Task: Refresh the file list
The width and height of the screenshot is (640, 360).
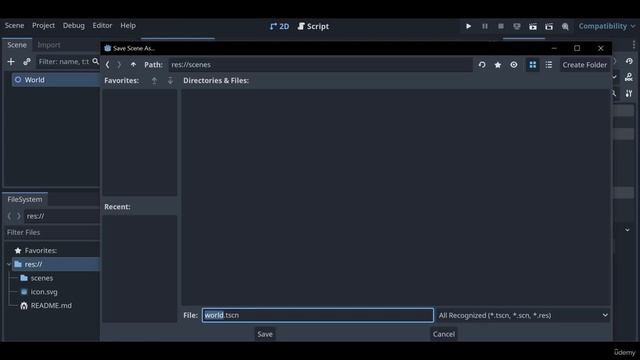Action: tap(482, 65)
